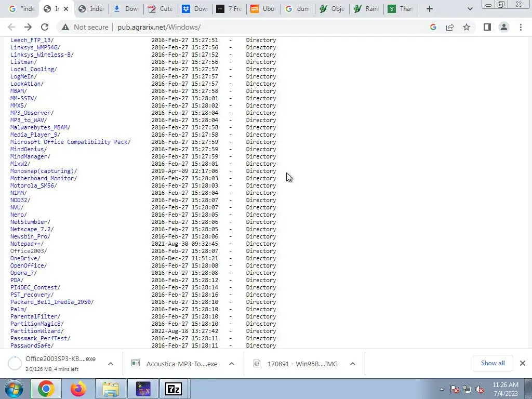Show all downloads
Viewport: 532px width, 399px height.
[x=493, y=363]
